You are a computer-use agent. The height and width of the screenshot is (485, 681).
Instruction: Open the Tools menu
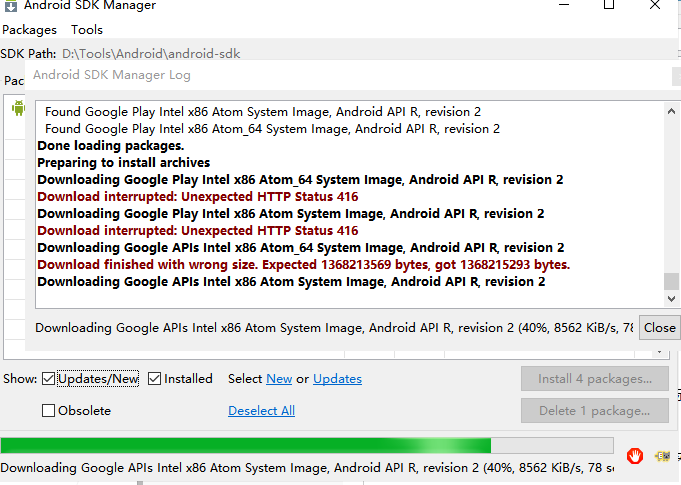tap(87, 30)
